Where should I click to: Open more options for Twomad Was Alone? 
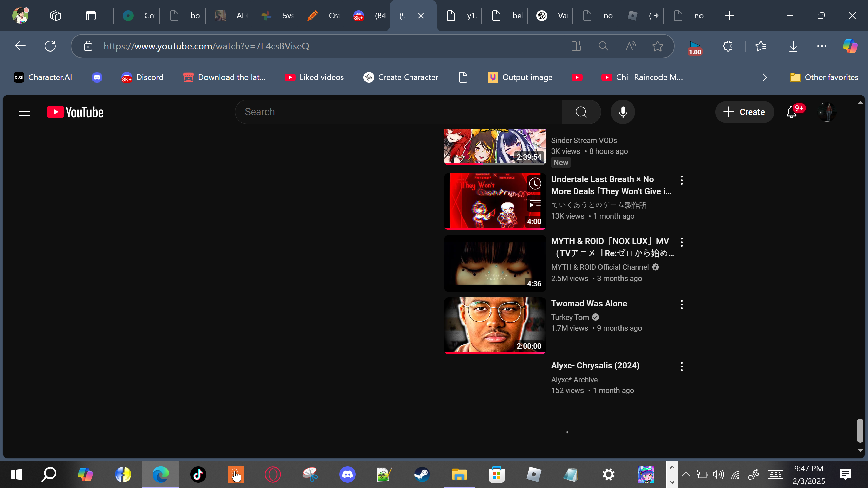(682, 304)
